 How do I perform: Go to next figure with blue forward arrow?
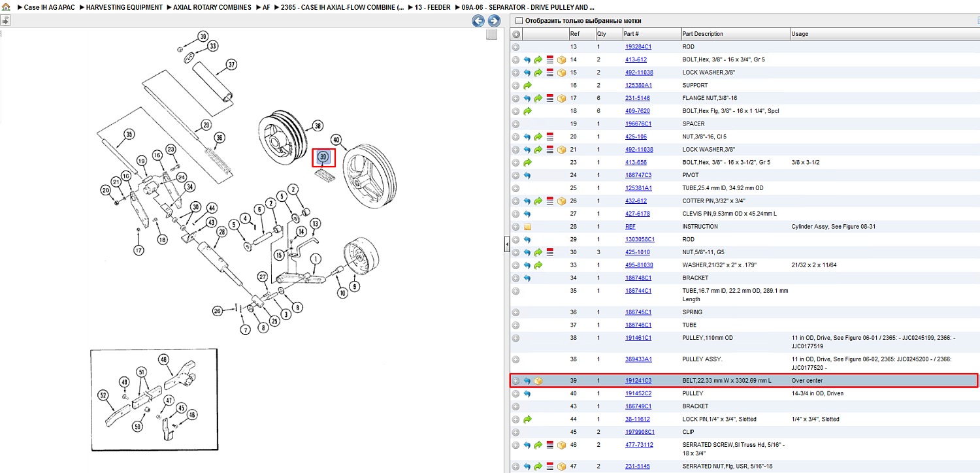495,21
